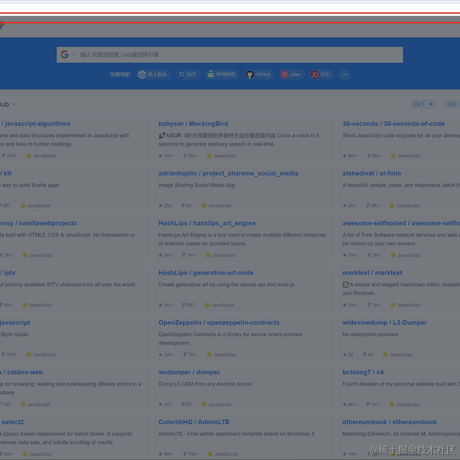Viewport: 460px width, 460px height.
Task: Click the 快捷导航 label
Action: pyautogui.click(x=120, y=74)
